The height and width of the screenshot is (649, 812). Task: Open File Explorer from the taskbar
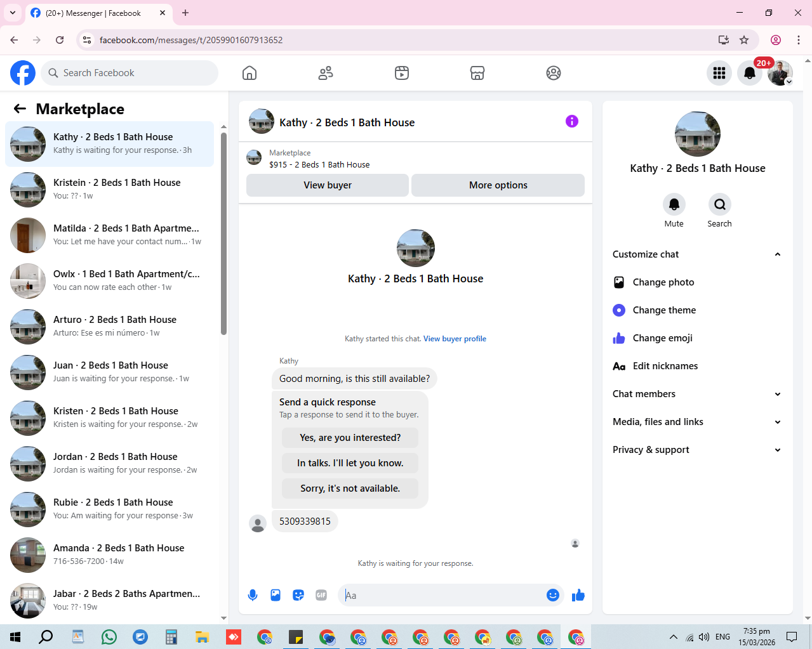click(203, 637)
